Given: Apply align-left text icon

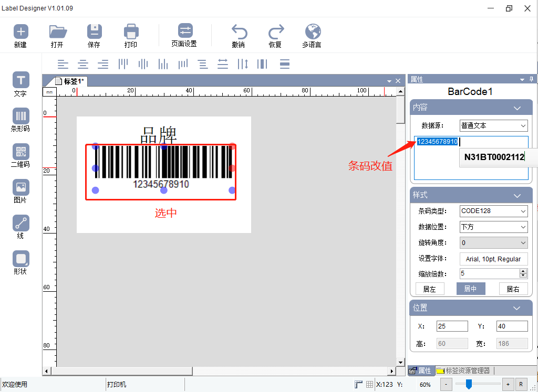Looking at the screenshot, I should tap(63, 64).
